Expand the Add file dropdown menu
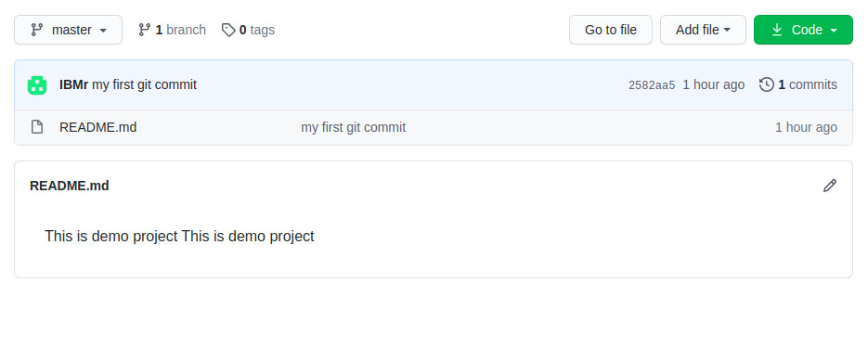This screenshot has width=868, height=361. [x=703, y=30]
